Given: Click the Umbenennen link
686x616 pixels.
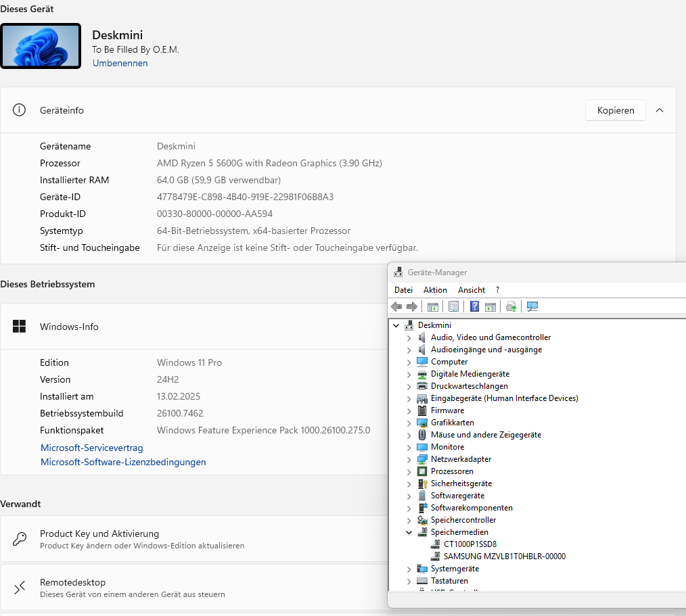Looking at the screenshot, I should [x=120, y=63].
